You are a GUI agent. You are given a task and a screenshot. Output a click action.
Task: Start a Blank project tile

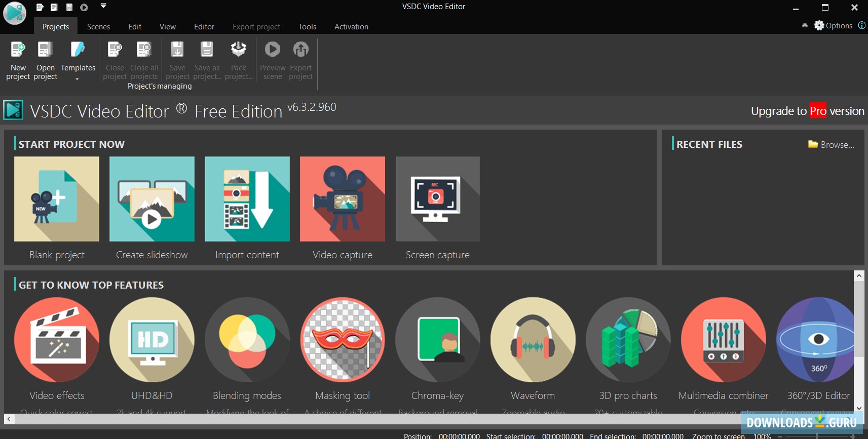pos(57,199)
